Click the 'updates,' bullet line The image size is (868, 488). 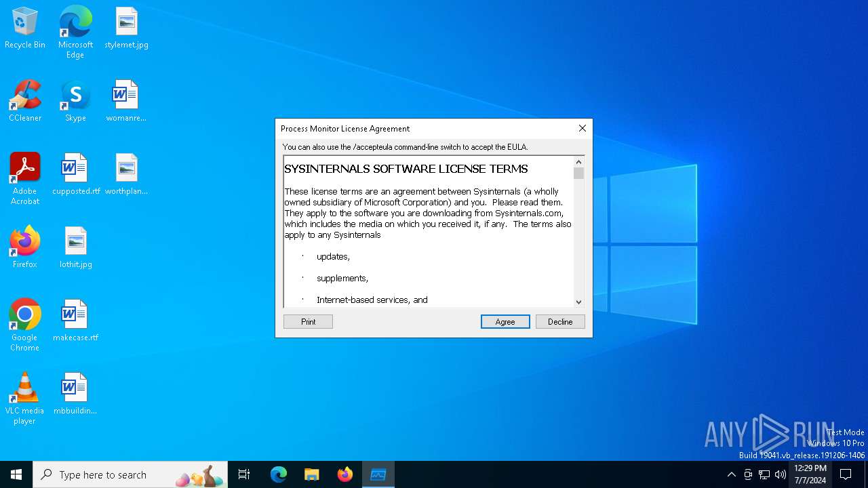tap(333, 256)
